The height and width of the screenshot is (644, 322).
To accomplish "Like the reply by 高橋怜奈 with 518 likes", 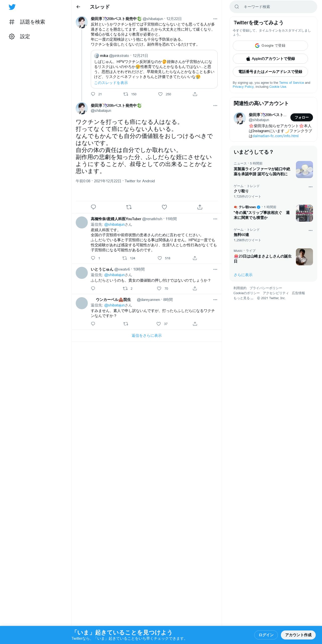I will tap(160, 258).
